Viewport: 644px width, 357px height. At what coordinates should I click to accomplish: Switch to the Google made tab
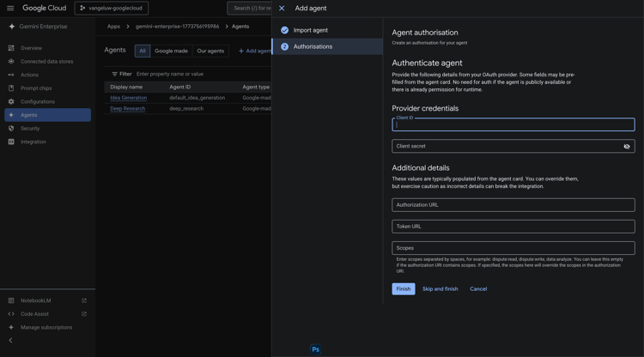click(171, 51)
